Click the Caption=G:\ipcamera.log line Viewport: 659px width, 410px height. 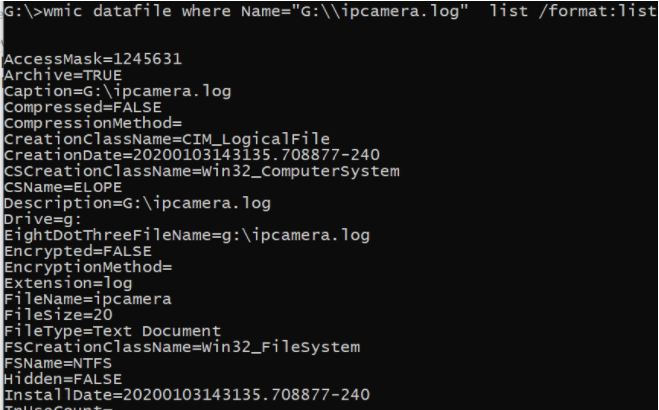tap(118, 91)
